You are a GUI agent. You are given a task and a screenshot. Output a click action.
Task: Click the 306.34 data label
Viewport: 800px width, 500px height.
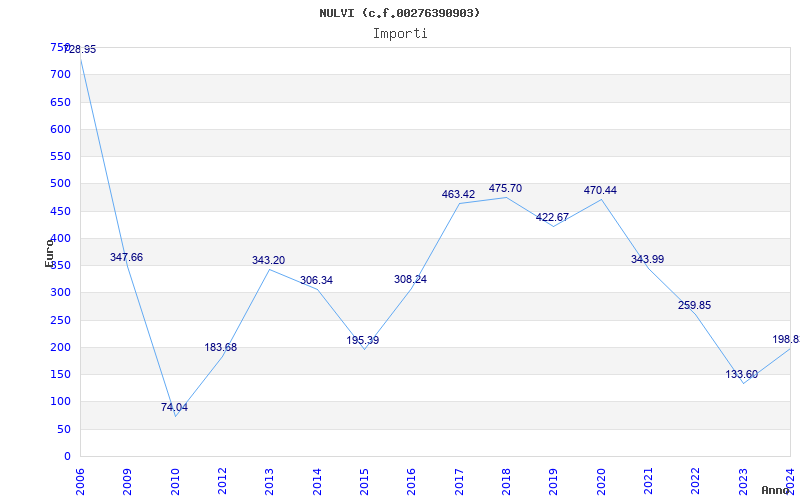(316, 281)
